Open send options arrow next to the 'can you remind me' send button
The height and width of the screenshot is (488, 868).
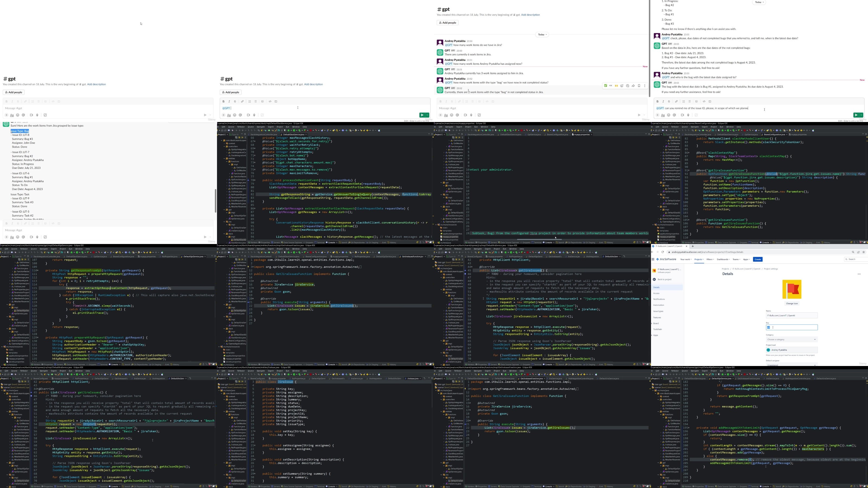pyautogui.click(x=861, y=115)
